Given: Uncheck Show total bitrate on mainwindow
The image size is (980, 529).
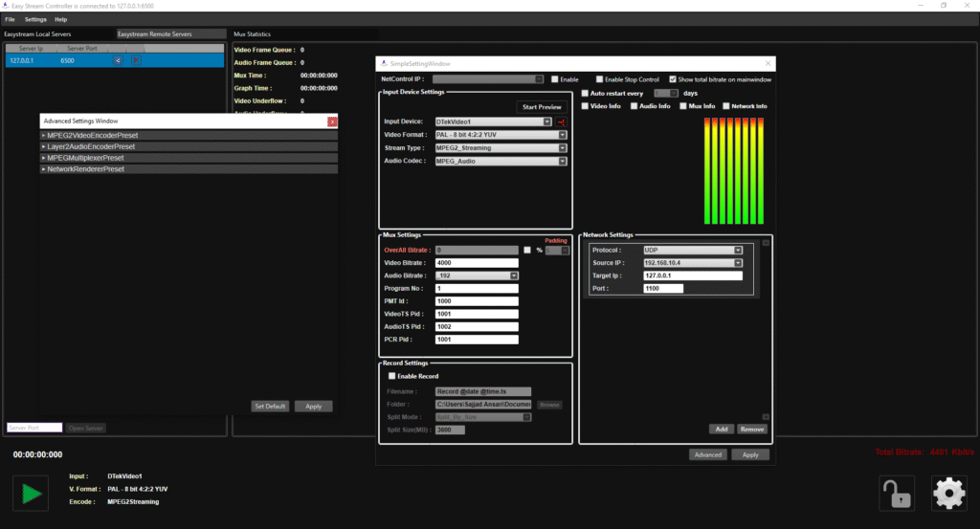Looking at the screenshot, I should coord(673,79).
